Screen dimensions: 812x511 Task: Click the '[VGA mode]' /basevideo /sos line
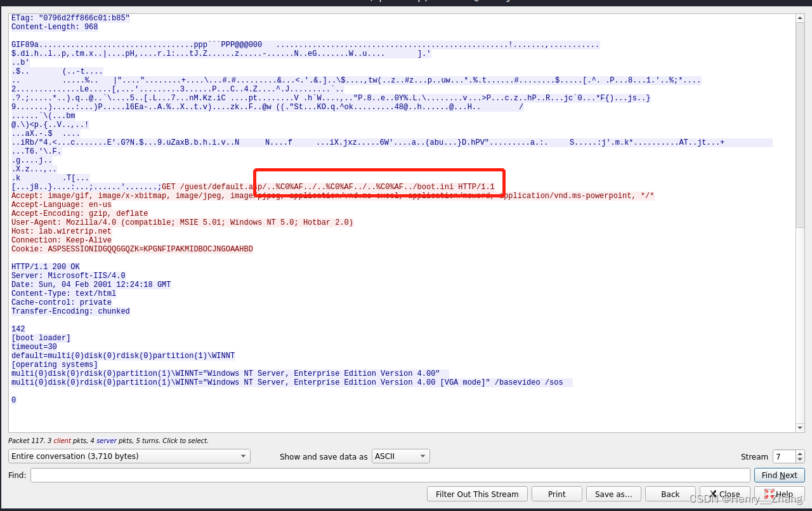(x=292, y=382)
